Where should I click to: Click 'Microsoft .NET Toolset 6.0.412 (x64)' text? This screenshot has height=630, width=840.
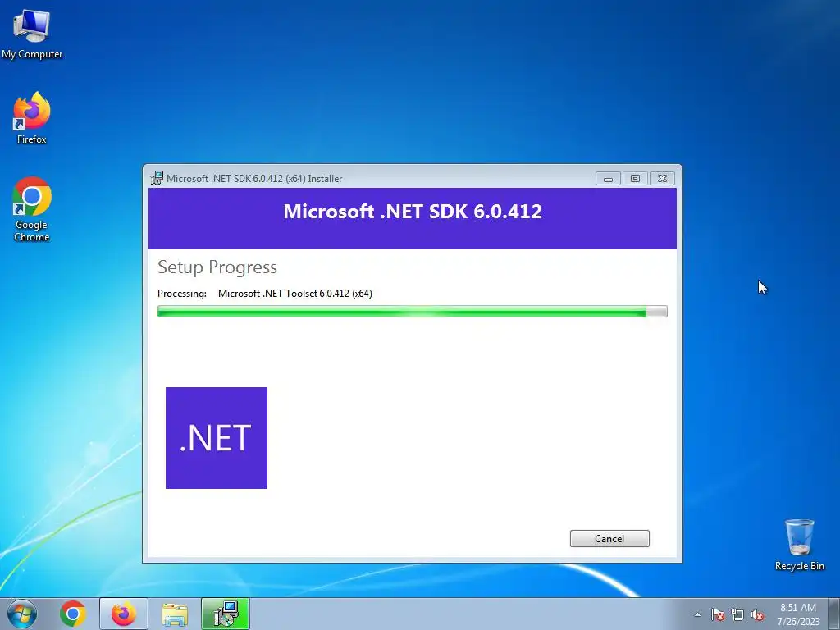coord(295,294)
